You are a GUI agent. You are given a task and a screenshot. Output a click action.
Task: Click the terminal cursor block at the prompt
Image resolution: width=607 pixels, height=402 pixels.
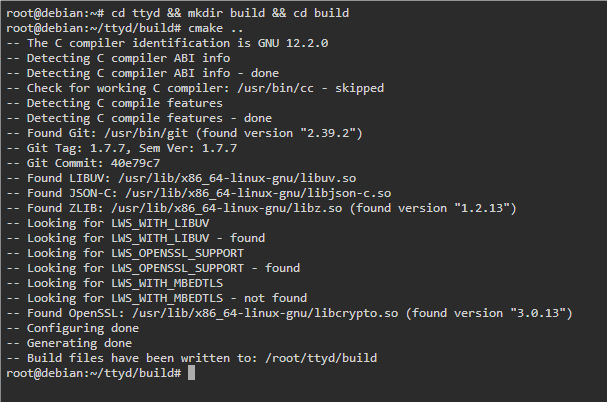(191, 373)
